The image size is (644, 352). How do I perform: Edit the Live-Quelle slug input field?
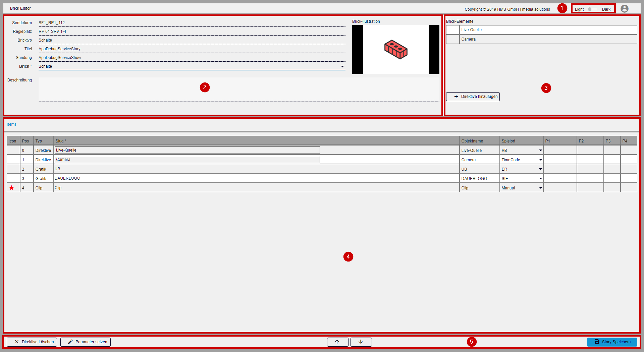point(187,150)
